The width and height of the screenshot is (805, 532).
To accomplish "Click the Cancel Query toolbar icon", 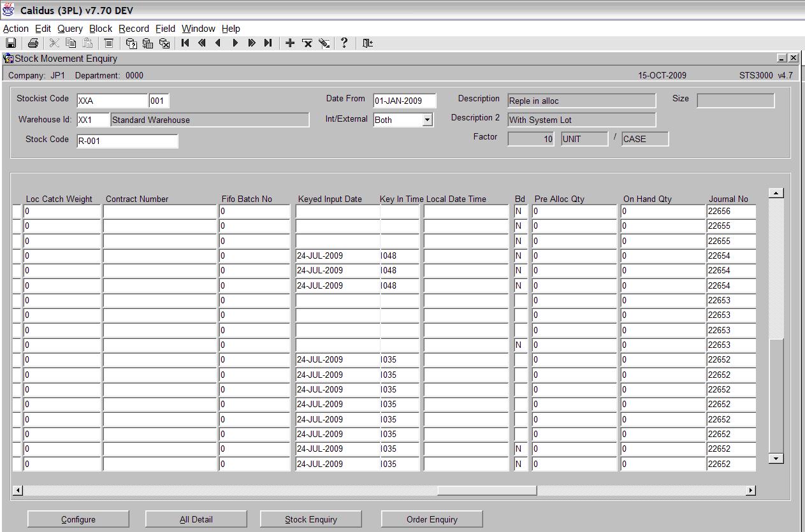I will point(164,43).
